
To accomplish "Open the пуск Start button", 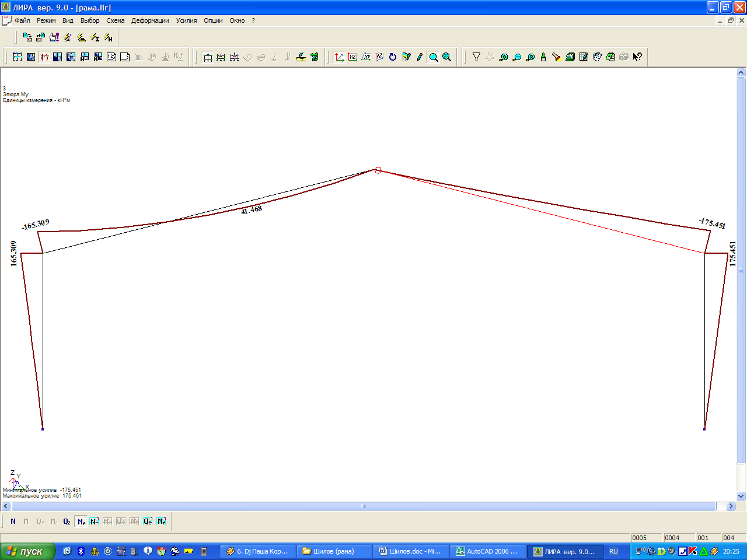I will pyautogui.click(x=27, y=551).
